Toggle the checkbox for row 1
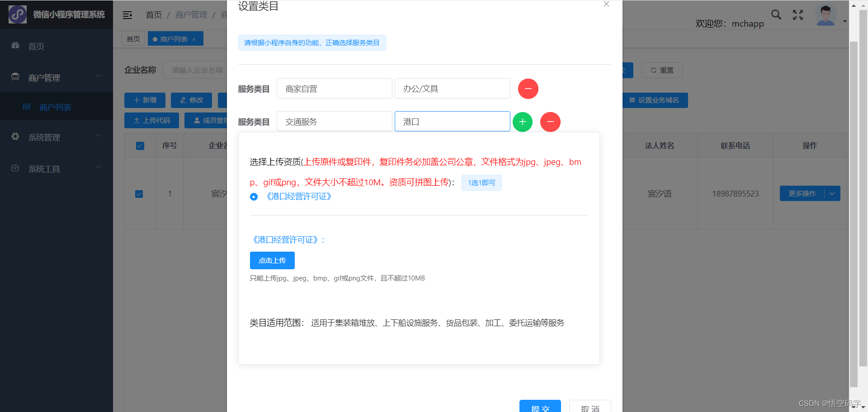 139,194
